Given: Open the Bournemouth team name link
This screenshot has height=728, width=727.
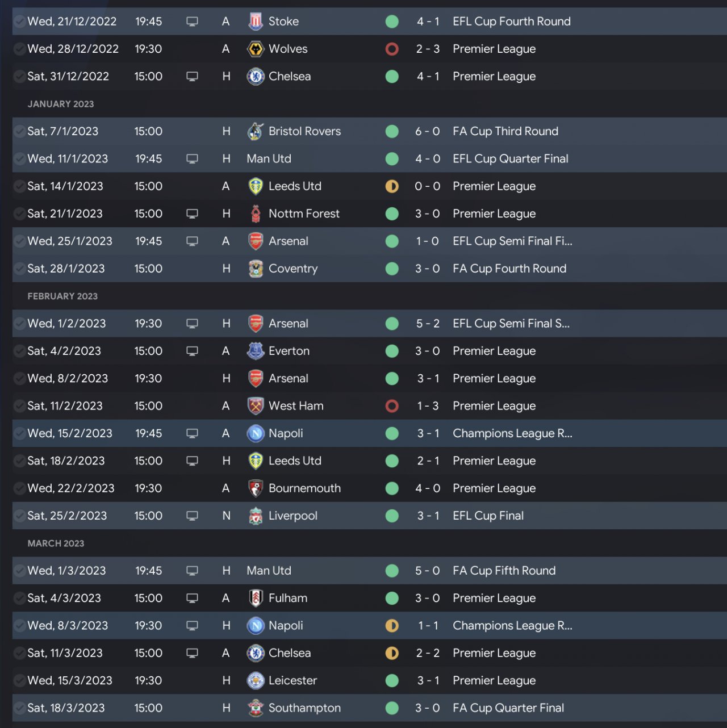Looking at the screenshot, I should point(304,488).
